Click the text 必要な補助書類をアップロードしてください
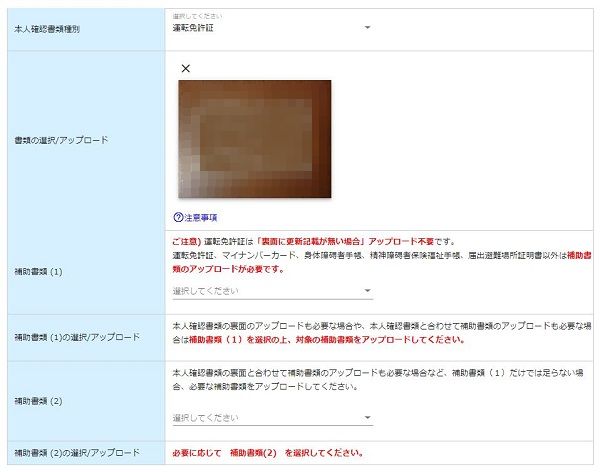This screenshot has height=472, width=600. [x=273, y=387]
